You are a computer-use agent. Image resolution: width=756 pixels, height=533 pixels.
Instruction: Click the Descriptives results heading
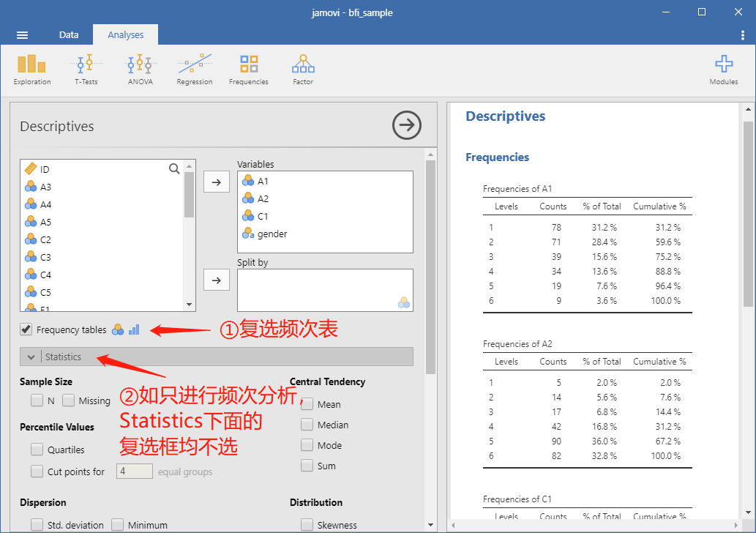tap(505, 116)
